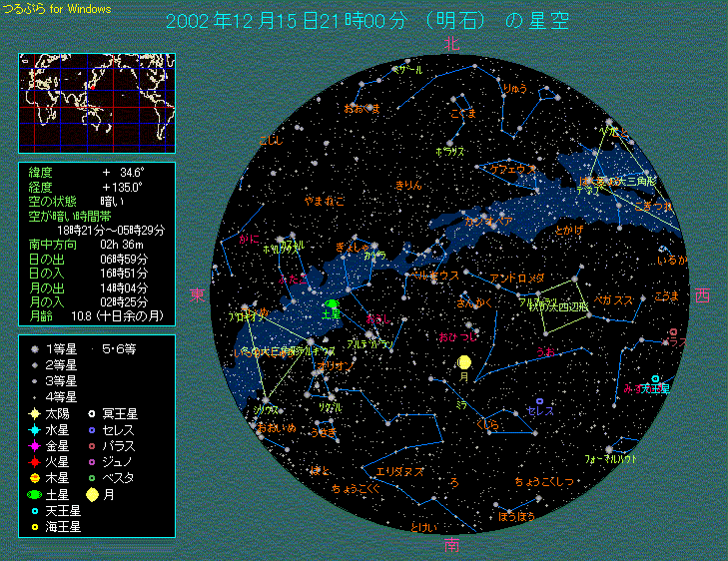Click the latitude value '+ 34.6°'
This screenshot has height=561, width=728.
click(123, 173)
